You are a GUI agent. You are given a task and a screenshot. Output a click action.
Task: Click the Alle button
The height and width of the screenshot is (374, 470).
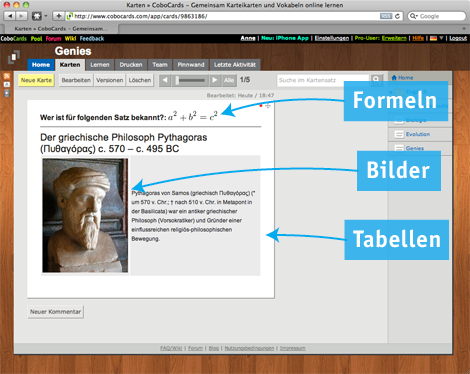(x=229, y=80)
